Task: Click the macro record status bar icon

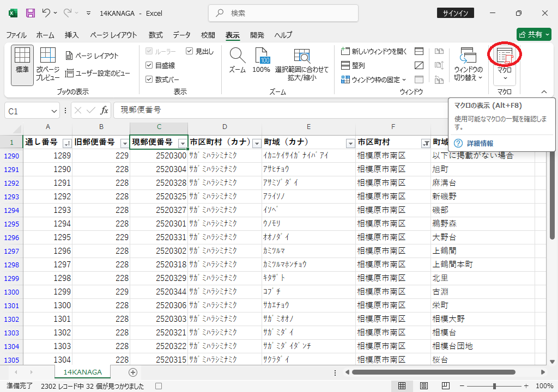Action: (159, 386)
